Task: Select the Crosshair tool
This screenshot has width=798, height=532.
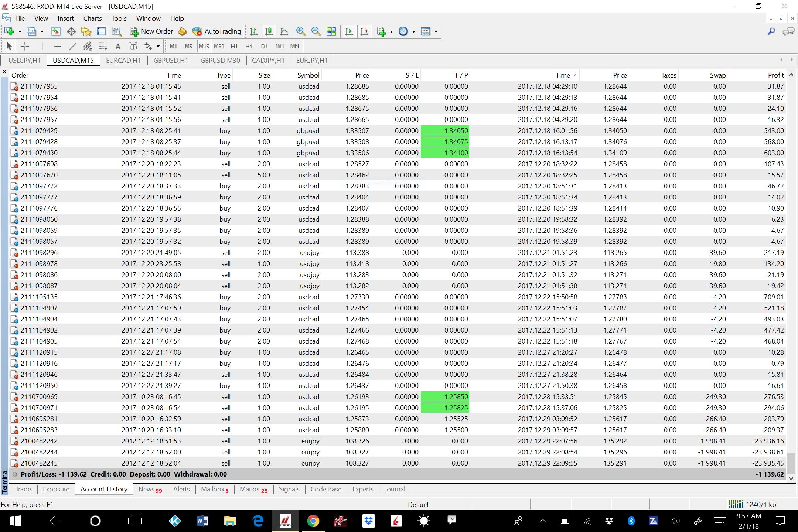Action: 25,46
